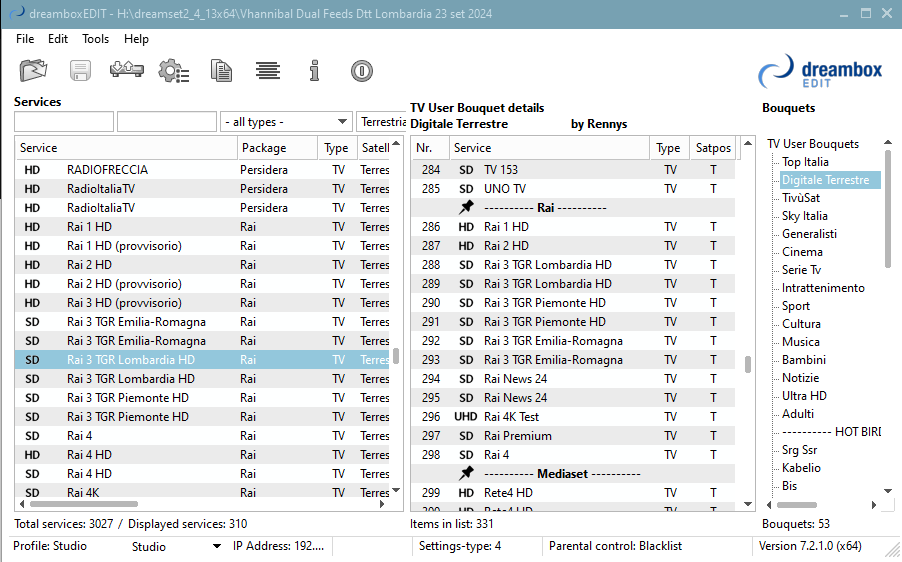Click the copy documents toolbar icon
This screenshot has height=562, width=902.
(221, 71)
